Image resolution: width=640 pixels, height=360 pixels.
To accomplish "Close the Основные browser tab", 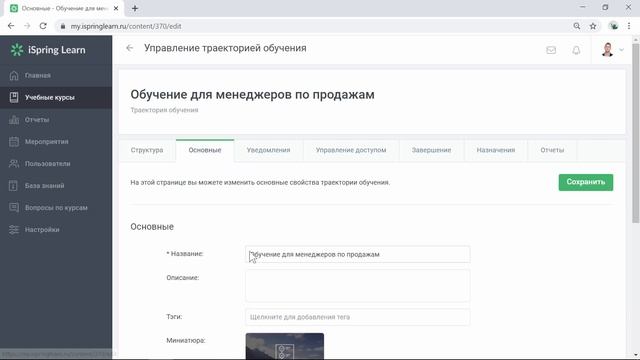I will pos(116,8).
